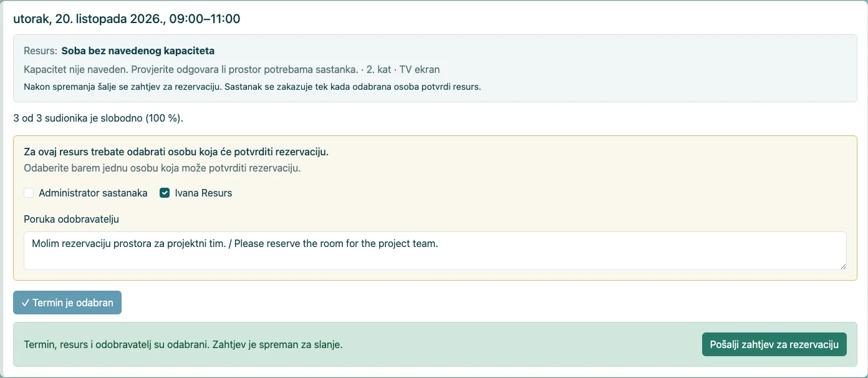This screenshot has width=868, height=378.
Task: Select the heading utorak, 20. listopada 2026., 09:00–11:00
Action: (127, 19)
